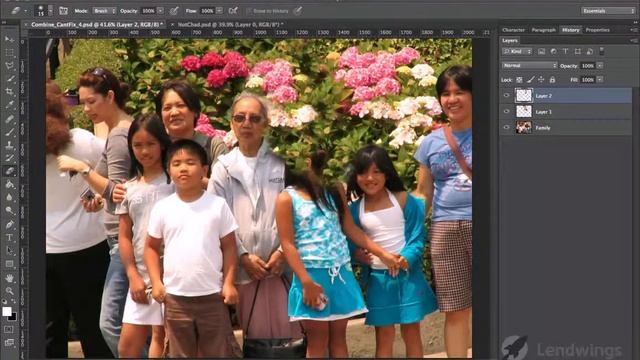Select the Zoom tool
Viewport: 640px width, 360px height.
coord(9,291)
